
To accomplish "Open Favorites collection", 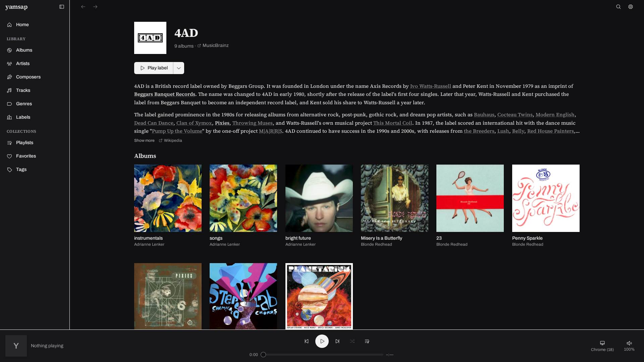I will pos(35,156).
